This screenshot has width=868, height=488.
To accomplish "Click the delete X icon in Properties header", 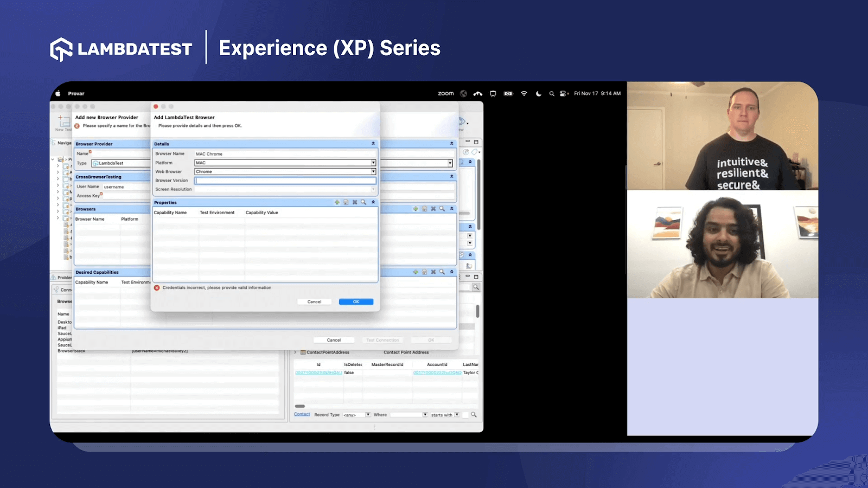I will 355,202.
